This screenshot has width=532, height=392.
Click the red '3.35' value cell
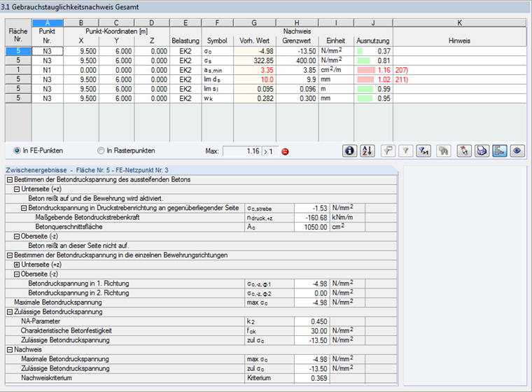[x=255, y=70]
